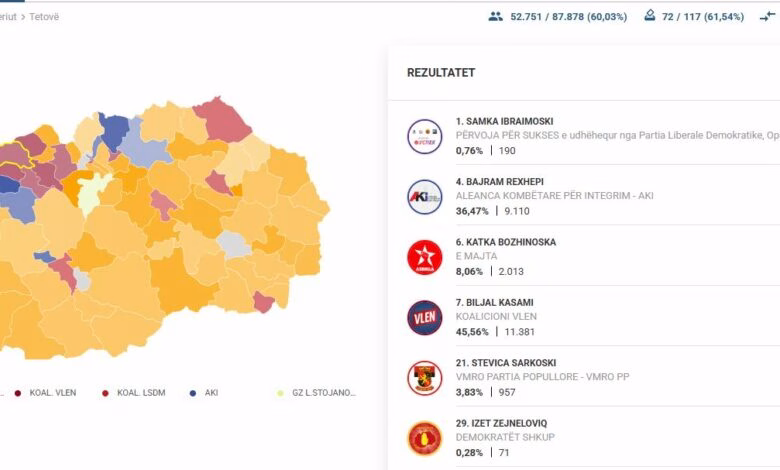
Task: Click the VLEN coalition logo
Action: [x=424, y=317]
